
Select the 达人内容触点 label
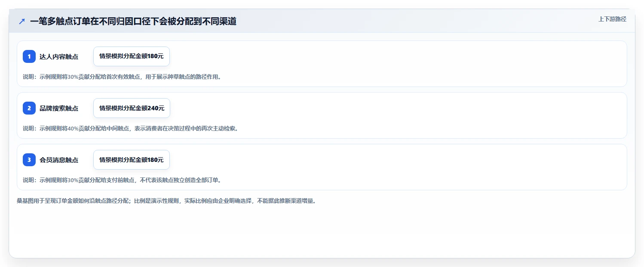(59, 56)
